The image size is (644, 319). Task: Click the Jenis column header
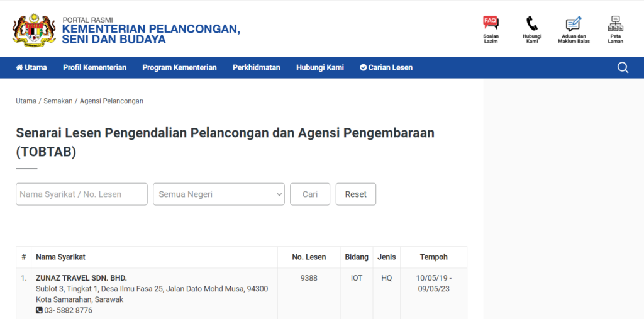click(387, 257)
